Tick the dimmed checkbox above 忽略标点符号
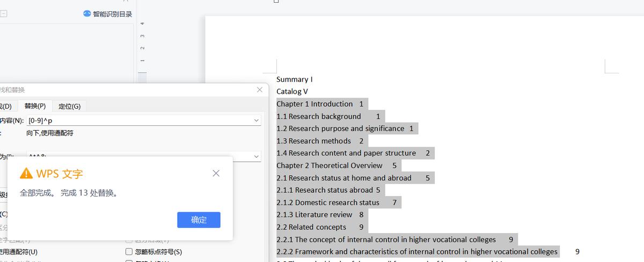644x262 pixels. coord(129,241)
